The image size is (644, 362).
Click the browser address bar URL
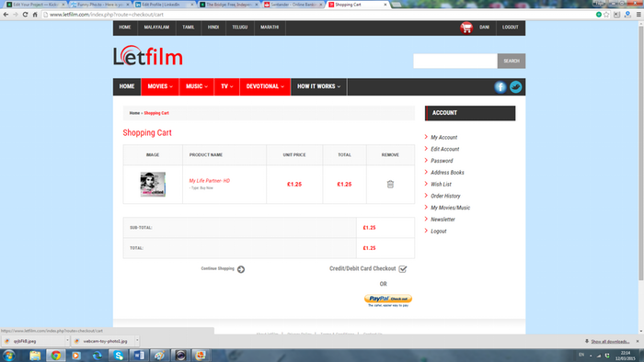[107, 15]
